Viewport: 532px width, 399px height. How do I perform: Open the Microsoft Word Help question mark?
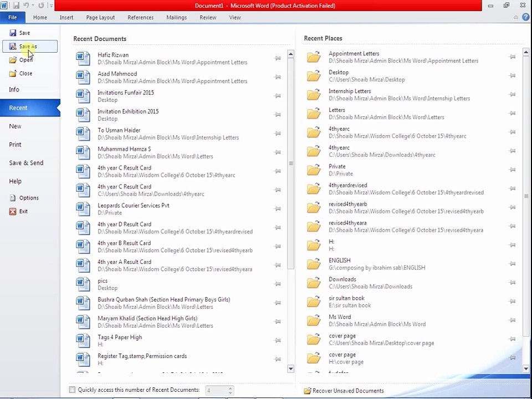(526, 17)
